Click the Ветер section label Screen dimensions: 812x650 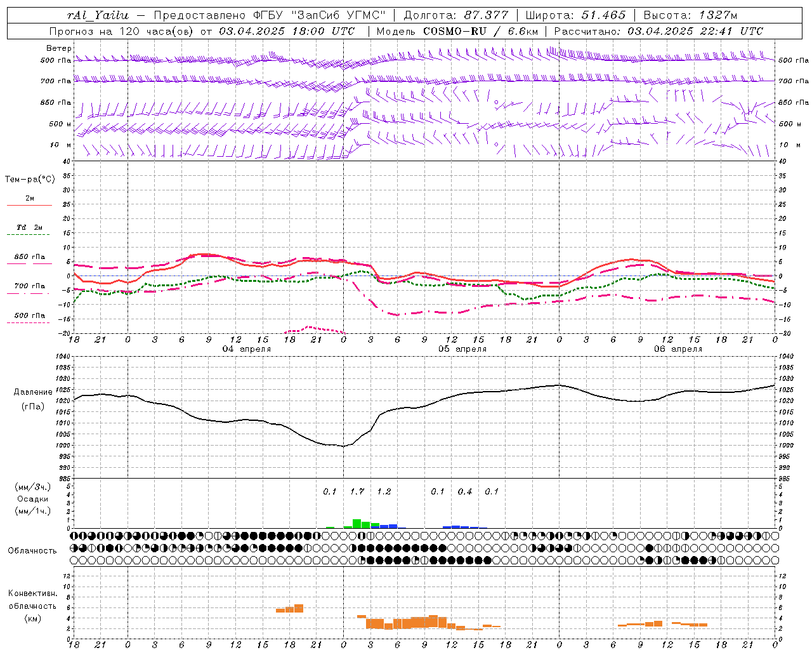[x=58, y=48]
